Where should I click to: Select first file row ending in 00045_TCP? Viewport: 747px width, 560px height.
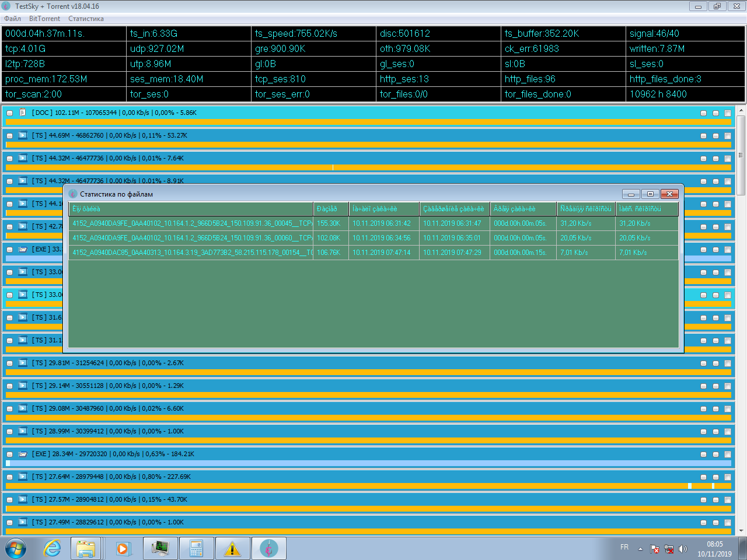pyautogui.click(x=192, y=223)
